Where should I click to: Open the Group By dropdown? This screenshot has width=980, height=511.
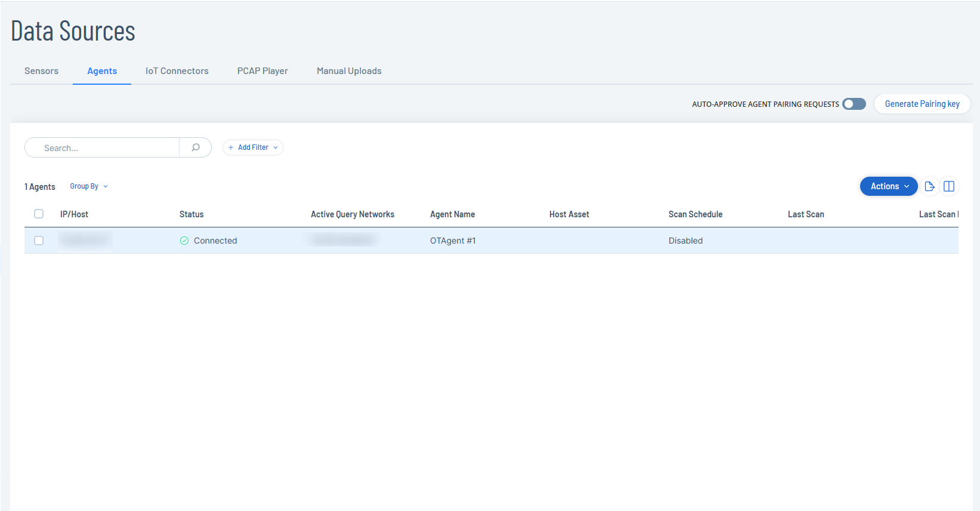point(89,186)
